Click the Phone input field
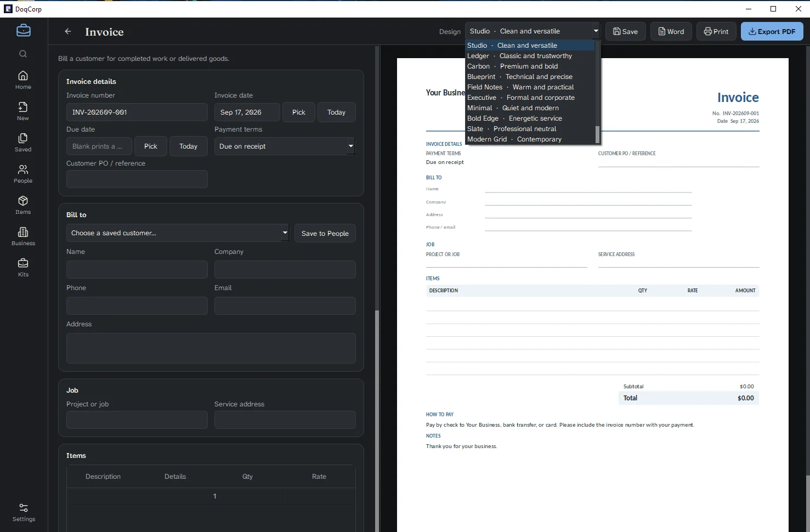This screenshot has height=532, width=810. coord(137,305)
